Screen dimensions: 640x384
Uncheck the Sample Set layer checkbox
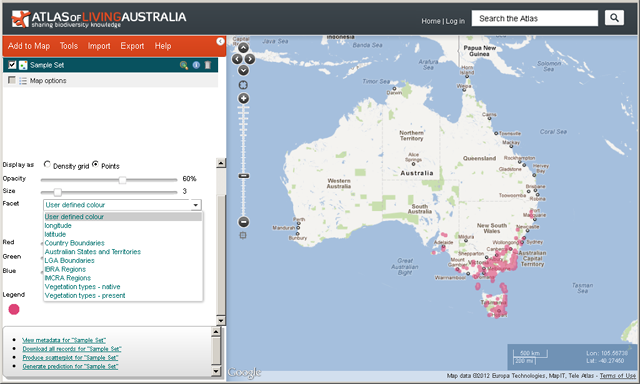click(x=12, y=65)
